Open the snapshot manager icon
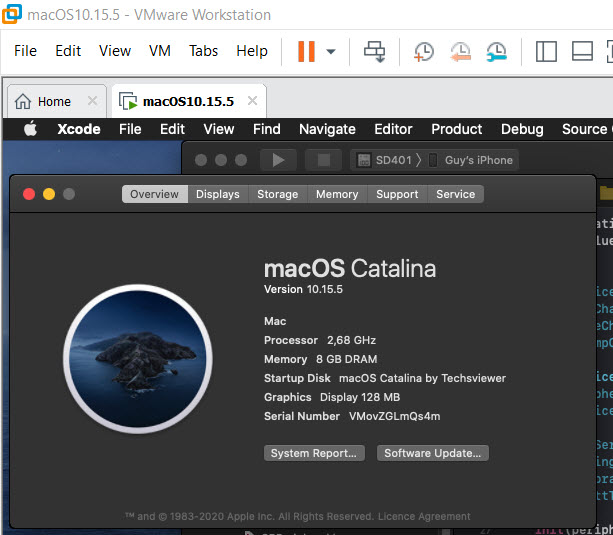 [496, 51]
